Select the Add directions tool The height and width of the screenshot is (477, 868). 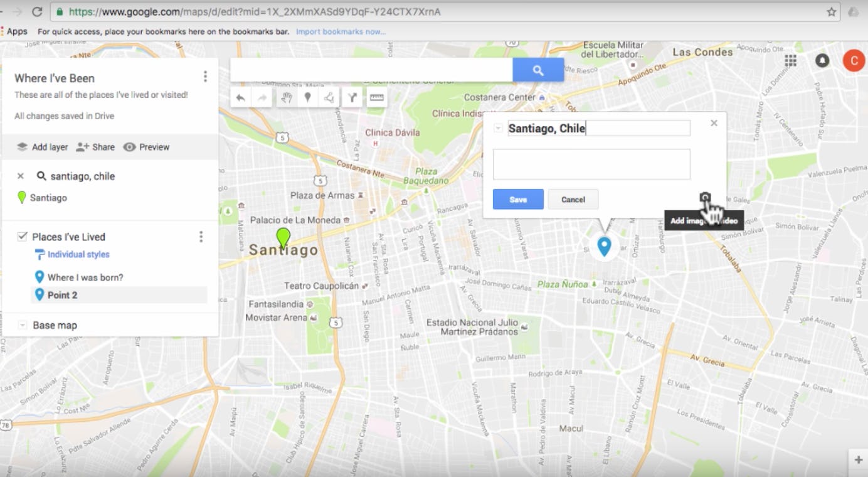pos(352,97)
